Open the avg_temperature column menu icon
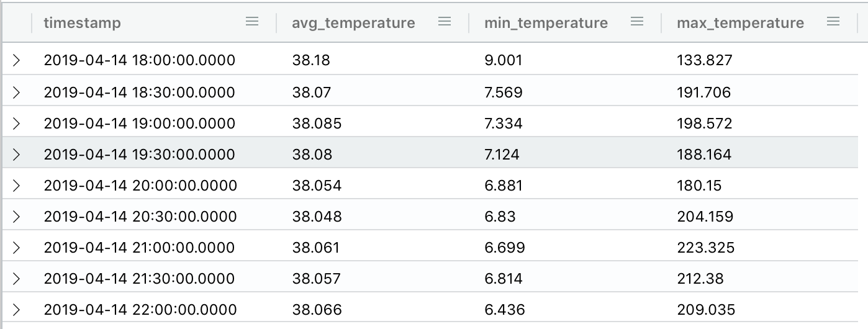Viewport: 868px width, 329px height. tap(445, 22)
